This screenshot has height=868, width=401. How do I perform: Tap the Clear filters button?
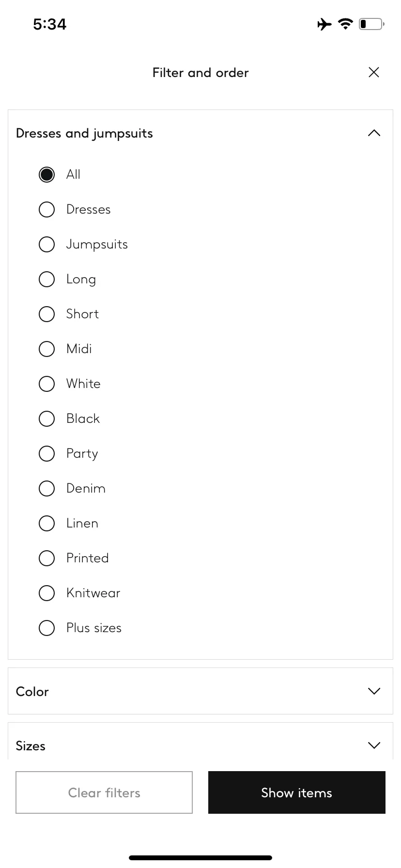tap(104, 792)
